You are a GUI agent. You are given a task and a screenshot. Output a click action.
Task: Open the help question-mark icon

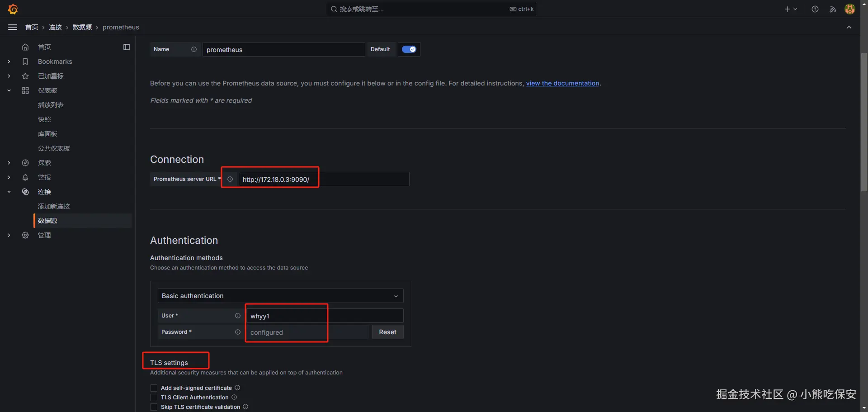tap(815, 9)
